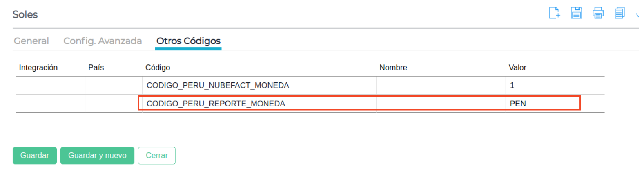Click the printer icon

[x=598, y=13]
